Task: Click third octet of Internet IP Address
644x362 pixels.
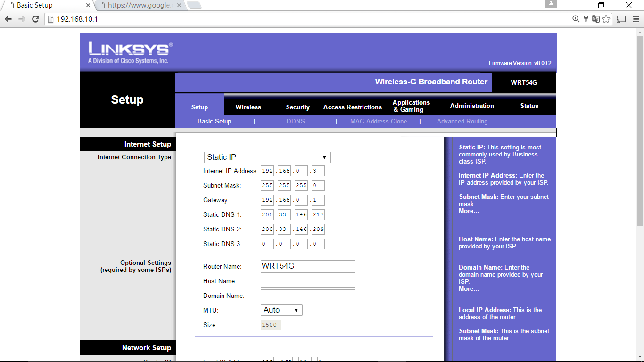Action: (x=301, y=171)
